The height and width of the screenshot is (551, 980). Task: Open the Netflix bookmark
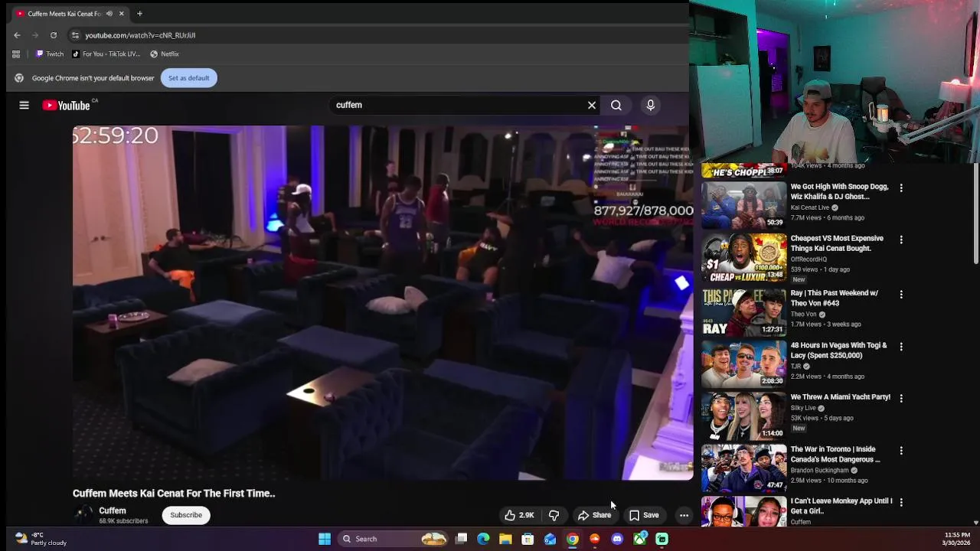coord(165,54)
